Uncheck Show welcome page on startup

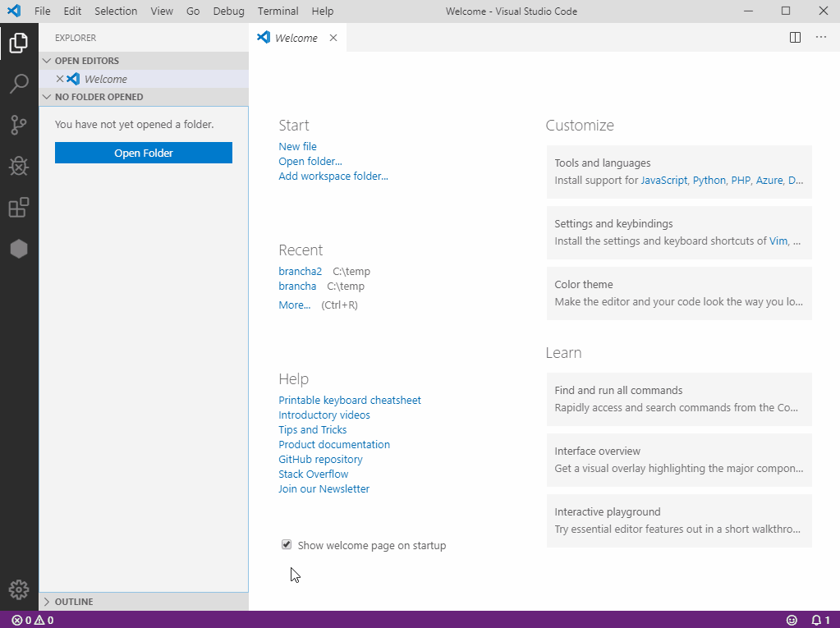(x=287, y=544)
